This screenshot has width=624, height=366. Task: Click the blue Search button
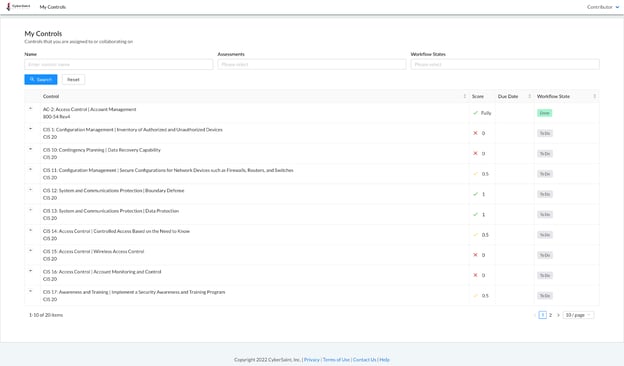[41, 80]
